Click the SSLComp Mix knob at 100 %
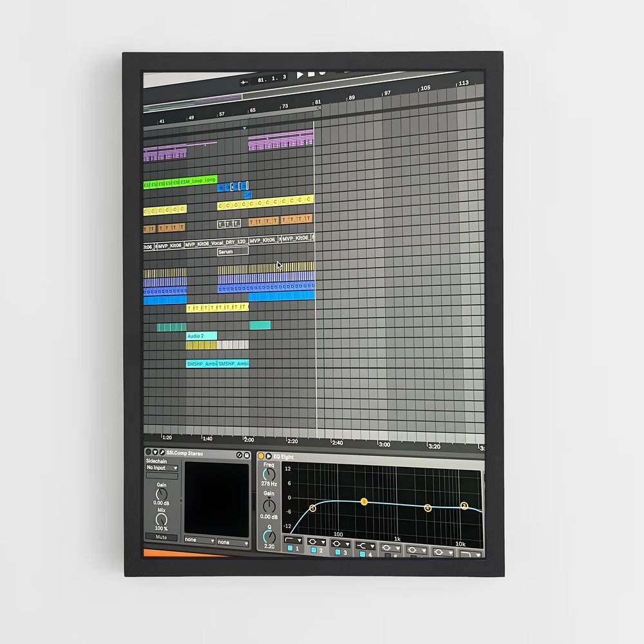 pyautogui.click(x=162, y=520)
